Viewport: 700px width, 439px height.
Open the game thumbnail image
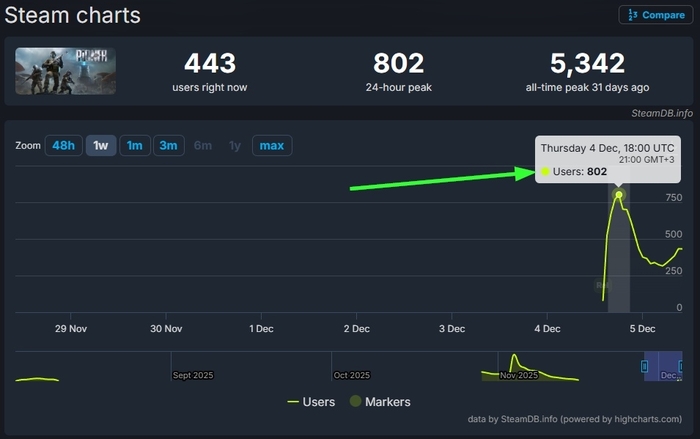(65, 71)
